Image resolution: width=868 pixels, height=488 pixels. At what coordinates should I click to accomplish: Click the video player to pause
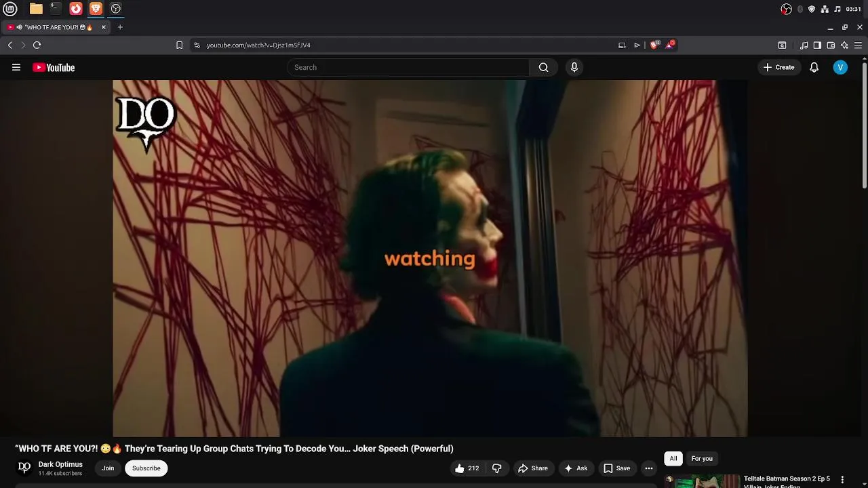[430, 258]
